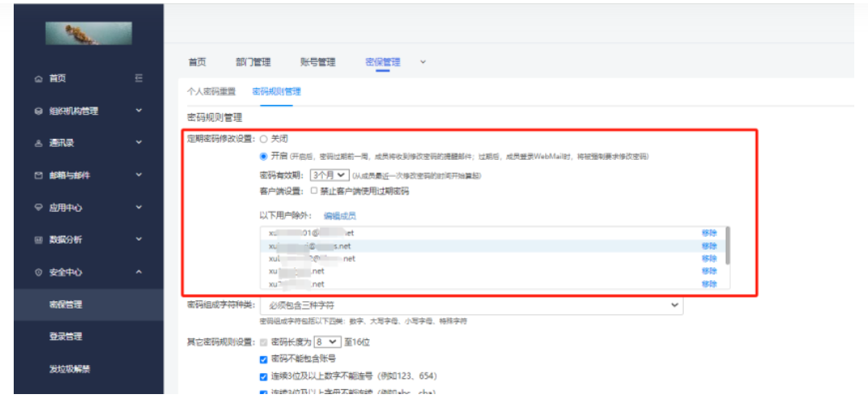Expand the 数据分析 menu chevron

pos(139,240)
